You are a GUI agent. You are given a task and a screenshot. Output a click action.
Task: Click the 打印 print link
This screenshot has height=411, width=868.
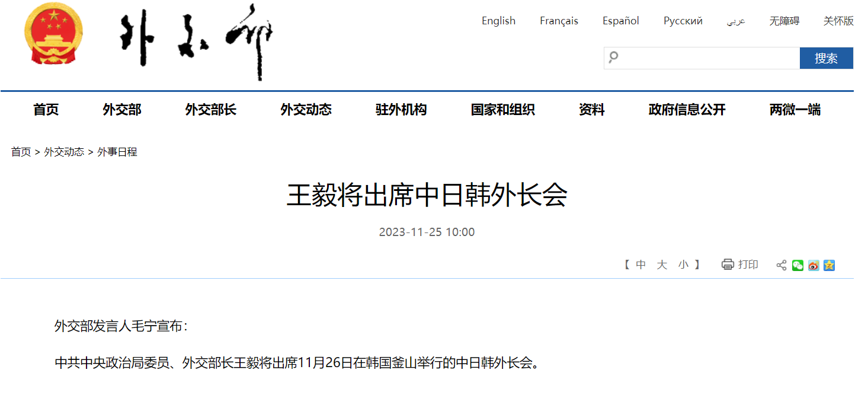pyautogui.click(x=748, y=265)
